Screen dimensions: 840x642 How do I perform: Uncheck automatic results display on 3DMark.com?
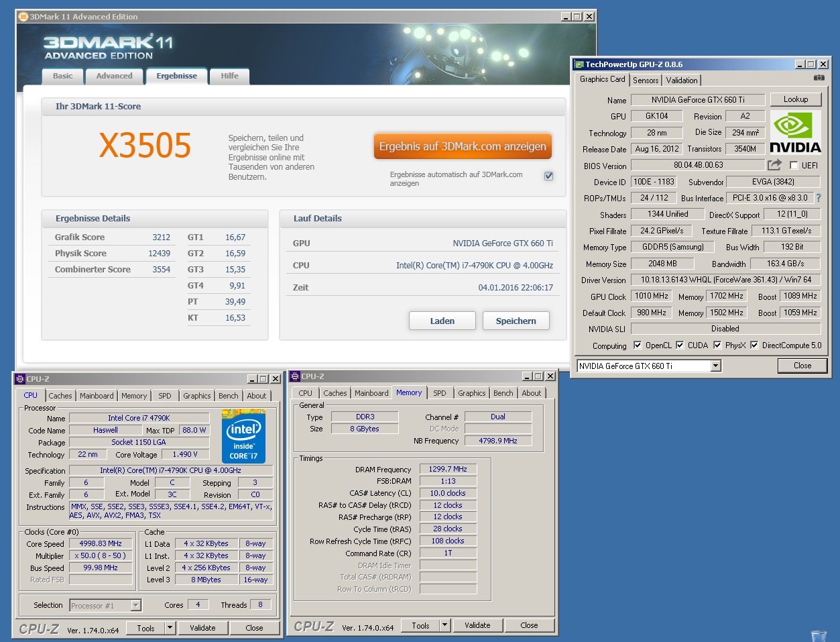pos(548,176)
